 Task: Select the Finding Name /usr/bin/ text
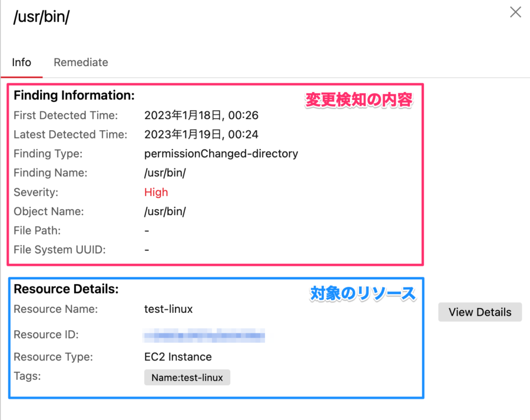[165, 173]
